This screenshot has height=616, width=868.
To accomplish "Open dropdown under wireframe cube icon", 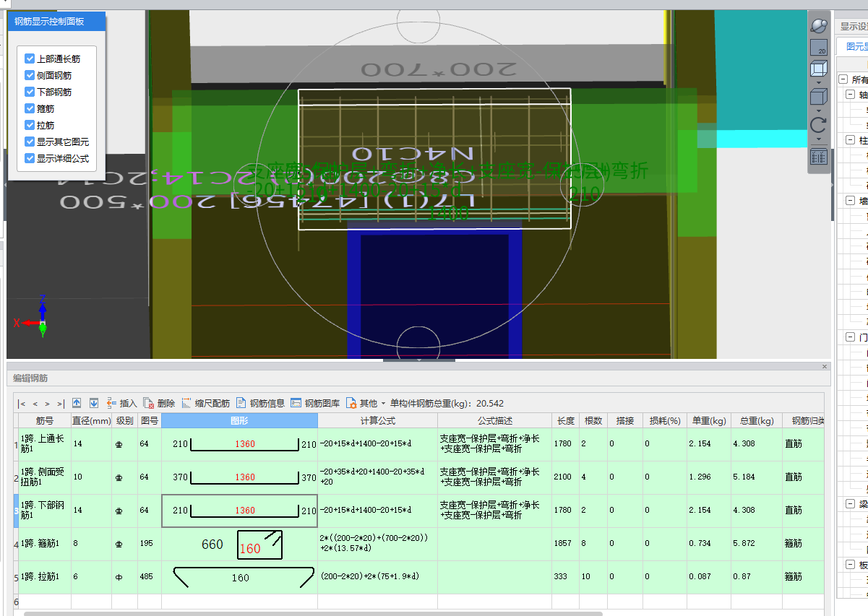I will 818,82.
